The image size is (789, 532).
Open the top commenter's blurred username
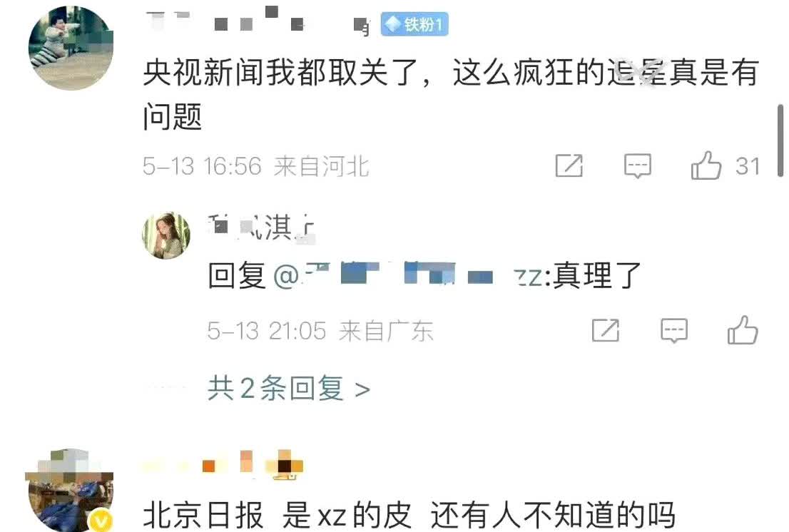coord(258,21)
